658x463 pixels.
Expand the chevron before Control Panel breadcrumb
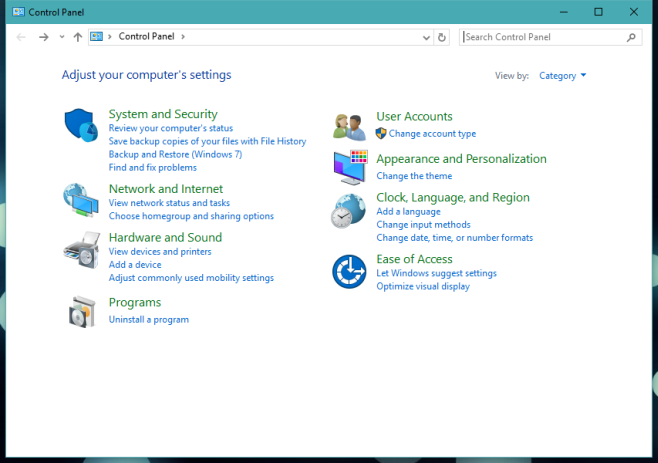(110, 37)
